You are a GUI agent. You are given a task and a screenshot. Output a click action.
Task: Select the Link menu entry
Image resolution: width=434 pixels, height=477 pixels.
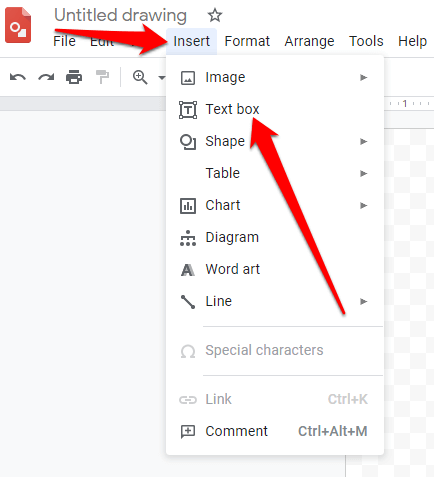(x=275, y=399)
